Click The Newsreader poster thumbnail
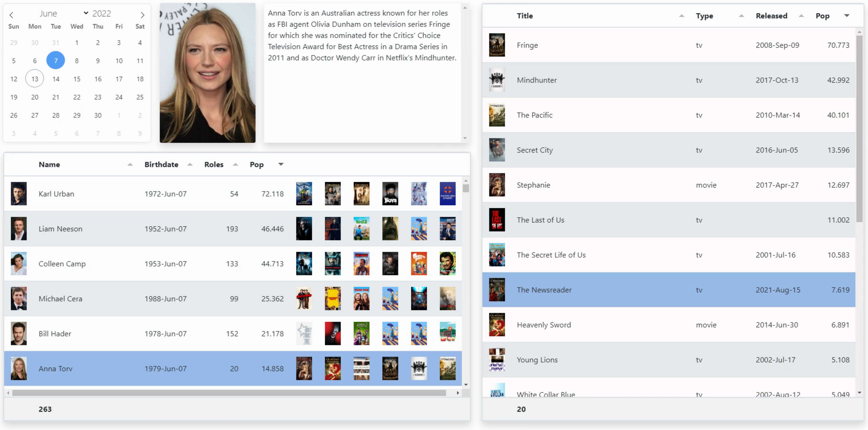 pos(497,290)
